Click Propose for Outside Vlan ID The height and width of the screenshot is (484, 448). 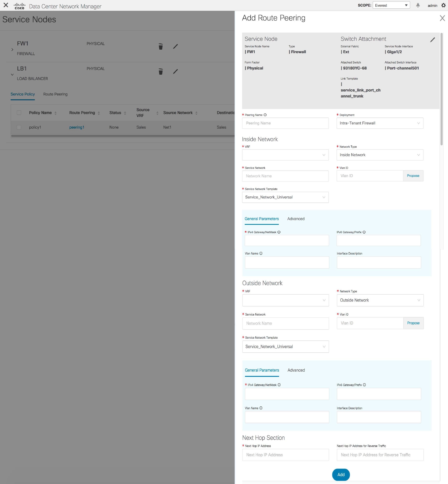pos(413,323)
